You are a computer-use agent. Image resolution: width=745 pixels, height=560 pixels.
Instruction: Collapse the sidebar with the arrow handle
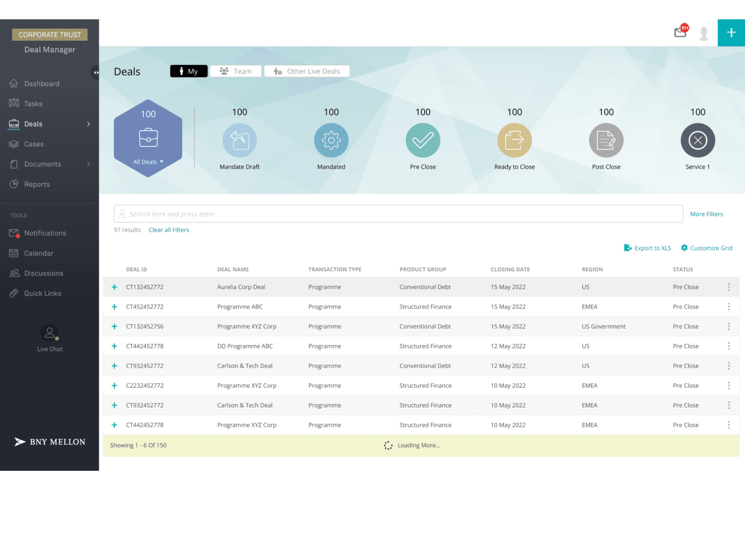coord(95,73)
